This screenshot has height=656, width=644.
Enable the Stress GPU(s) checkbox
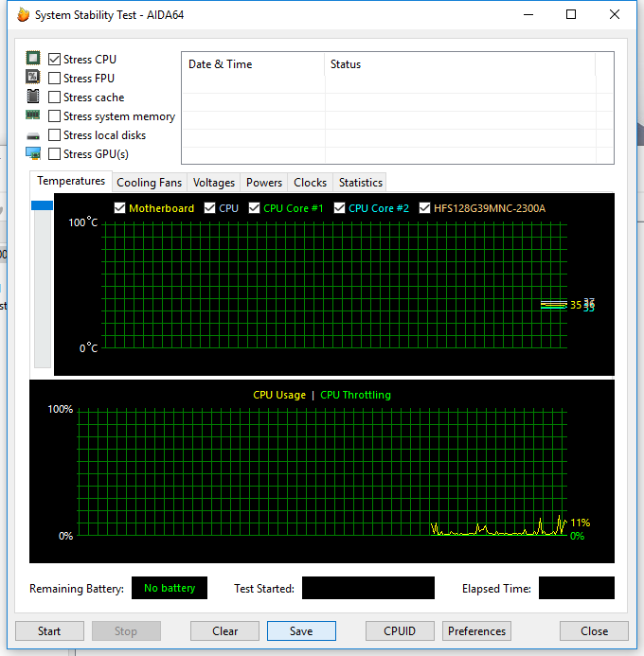pos(54,154)
